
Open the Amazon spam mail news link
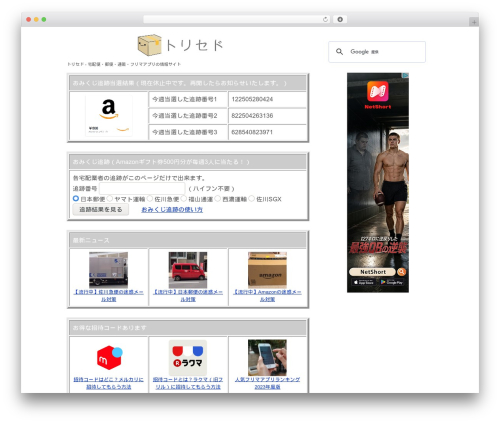coord(267,295)
